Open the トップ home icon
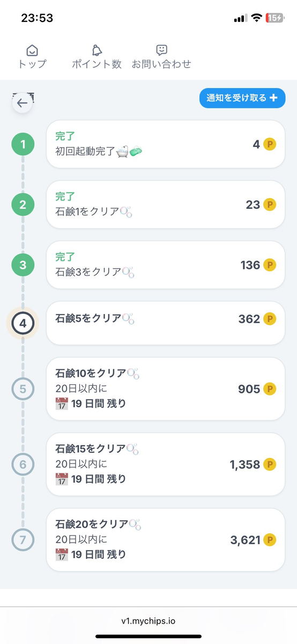Viewport: 297px width, 644px height. click(32, 50)
